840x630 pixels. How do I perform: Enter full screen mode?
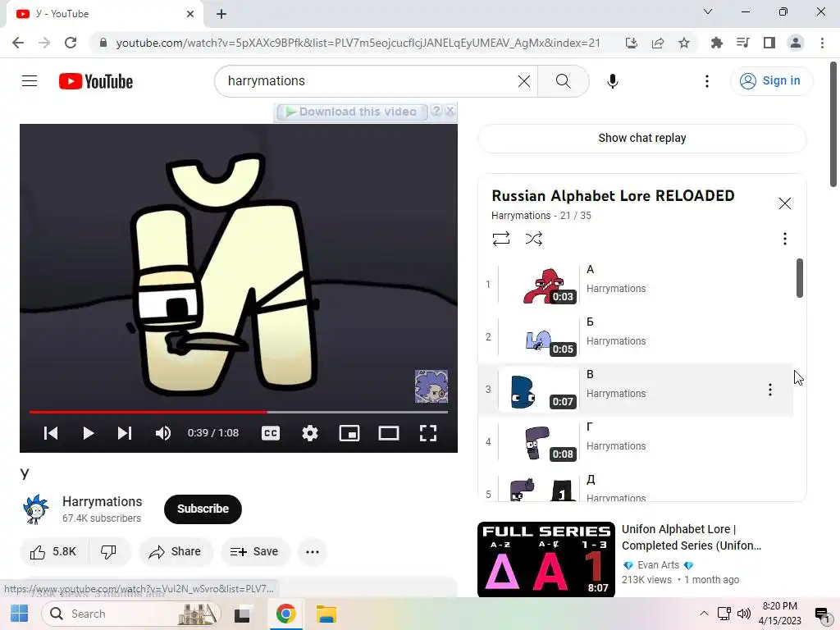coord(427,433)
